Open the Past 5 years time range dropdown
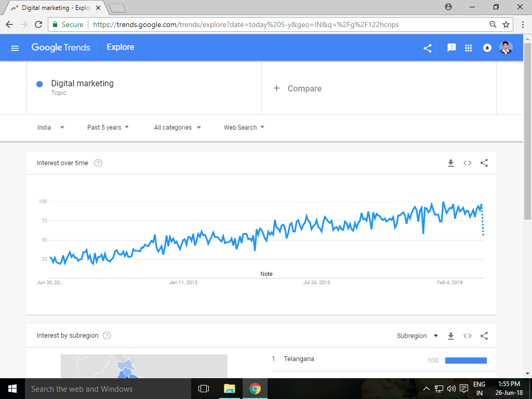The image size is (532, 399). (x=108, y=128)
